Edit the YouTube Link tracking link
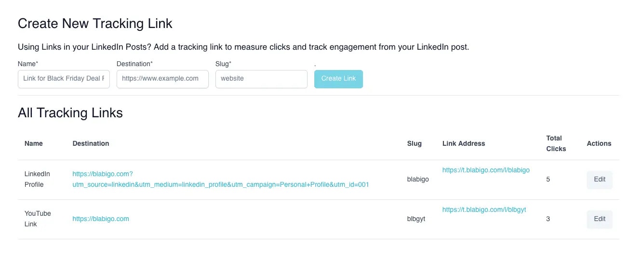The width and height of the screenshot is (644, 264). 599,219
